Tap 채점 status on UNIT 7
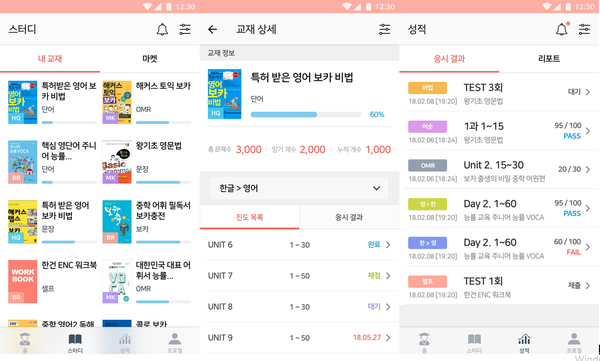The height and width of the screenshot is (361, 600). click(374, 276)
